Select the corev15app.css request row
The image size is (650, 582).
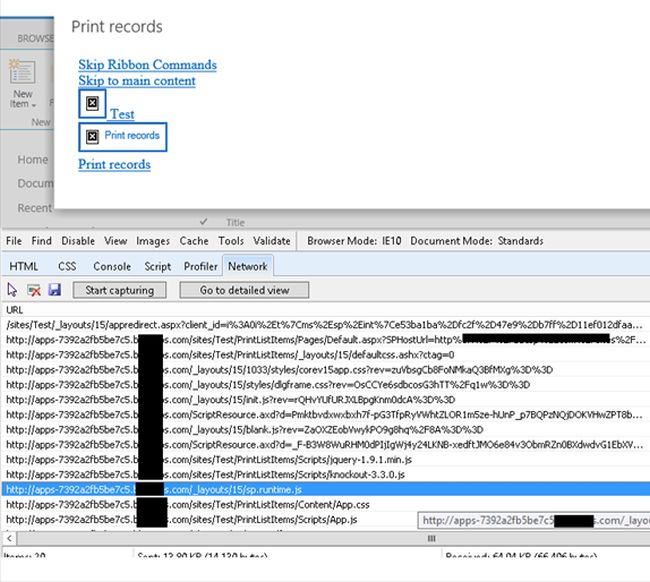pos(325,370)
